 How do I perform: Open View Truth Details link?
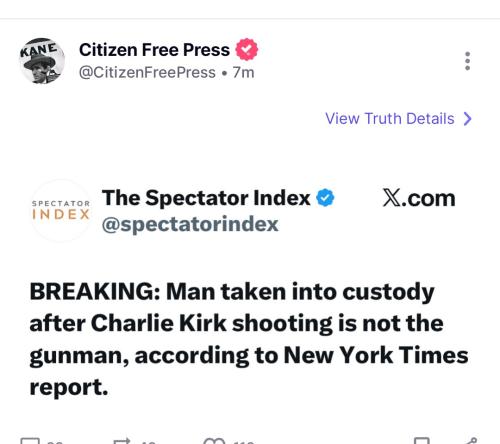pyautogui.click(x=390, y=119)
